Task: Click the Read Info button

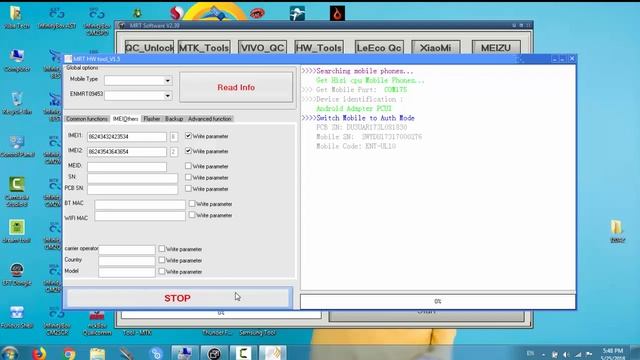Action: click(236, 87)
